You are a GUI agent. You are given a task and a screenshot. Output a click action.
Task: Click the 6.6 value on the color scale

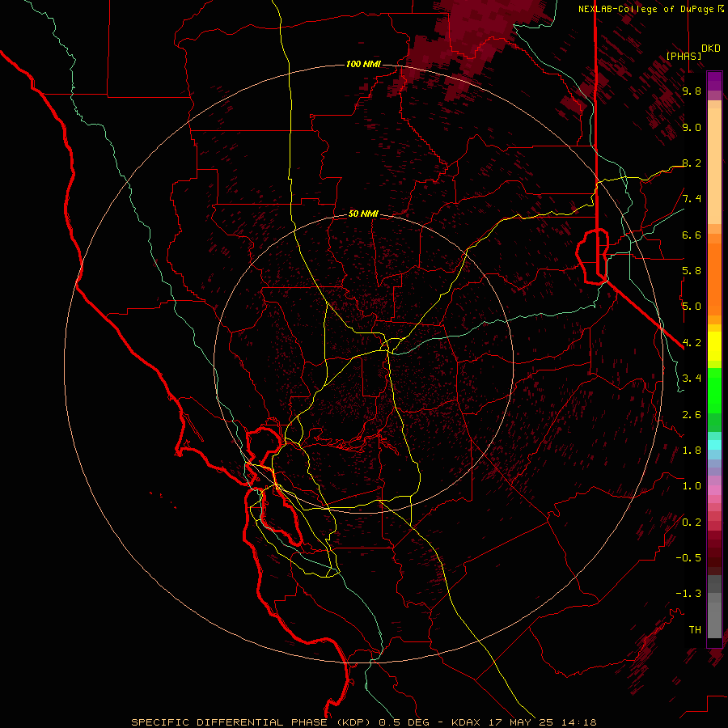pos(692,235)
